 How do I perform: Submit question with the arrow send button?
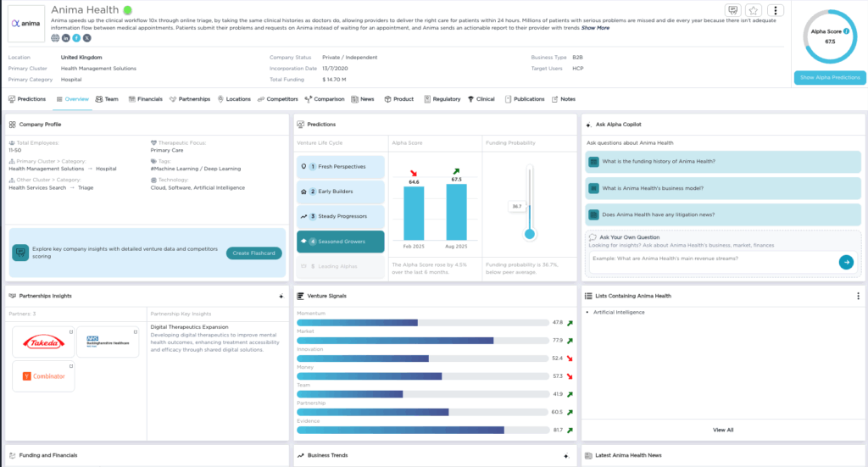[846, 262]
